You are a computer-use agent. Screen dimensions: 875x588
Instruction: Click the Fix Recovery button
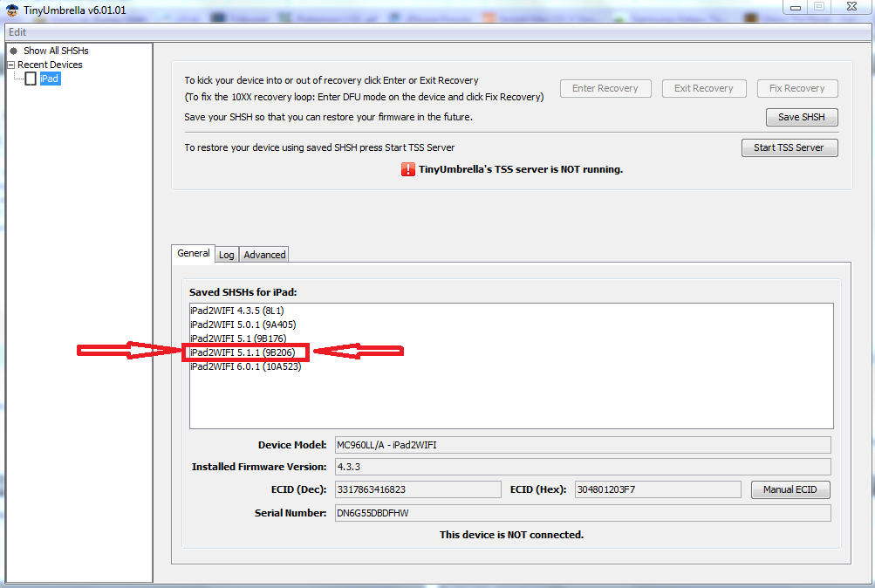point(796,88)
